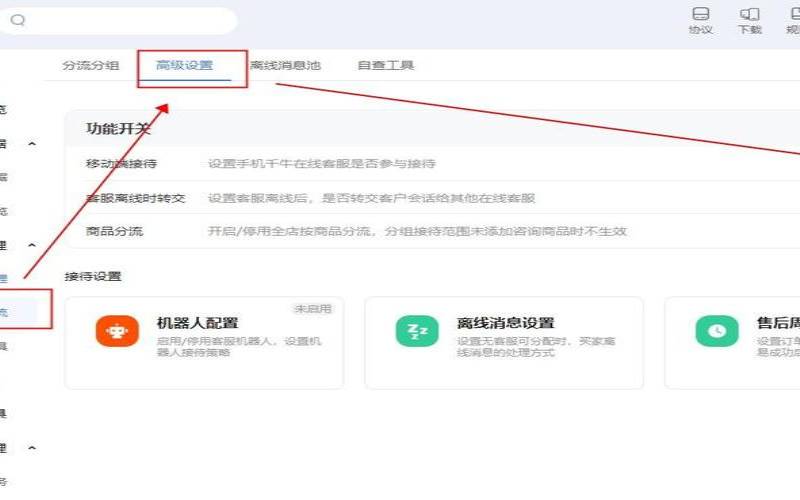Focus the top search input field
The width and height of the screenshot is (800, 500).
tap(118, 20)
